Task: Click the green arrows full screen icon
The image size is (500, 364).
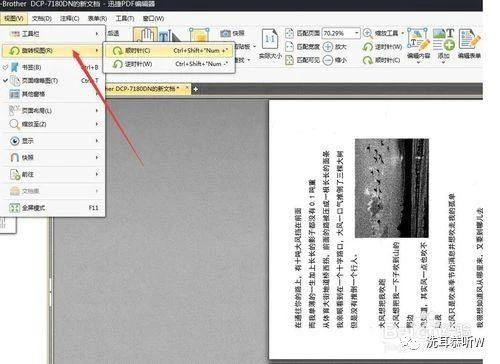Action: coord(14,208)
